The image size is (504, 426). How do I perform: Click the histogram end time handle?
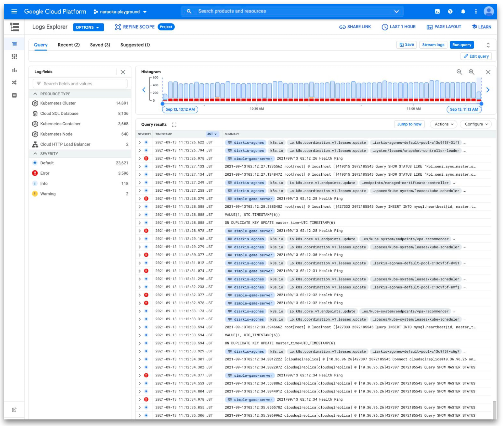(x=481, y=104)
